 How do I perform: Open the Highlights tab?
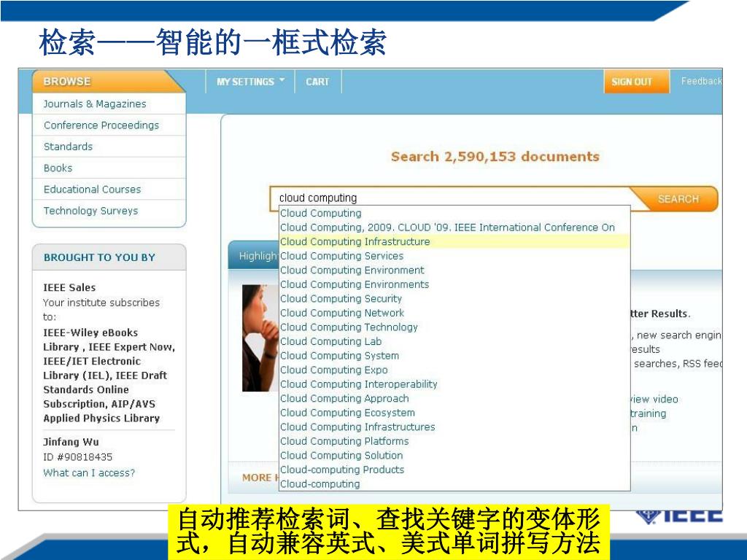click(255, 256)
